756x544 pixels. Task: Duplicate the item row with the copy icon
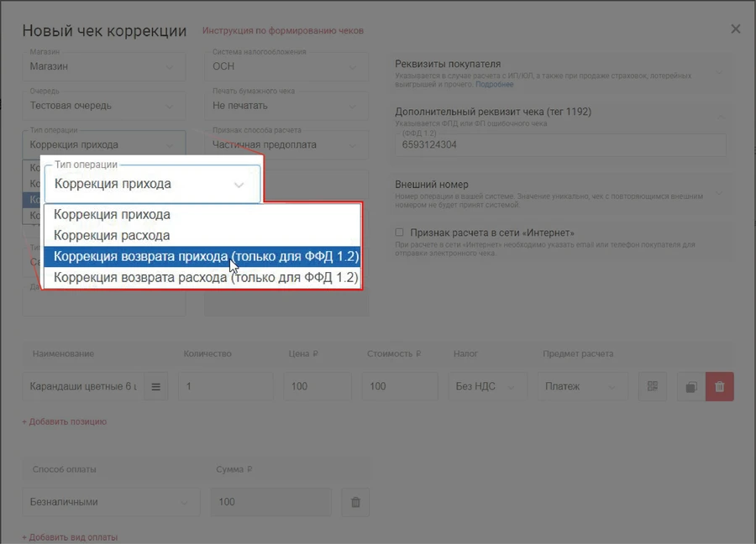(690, 387)
